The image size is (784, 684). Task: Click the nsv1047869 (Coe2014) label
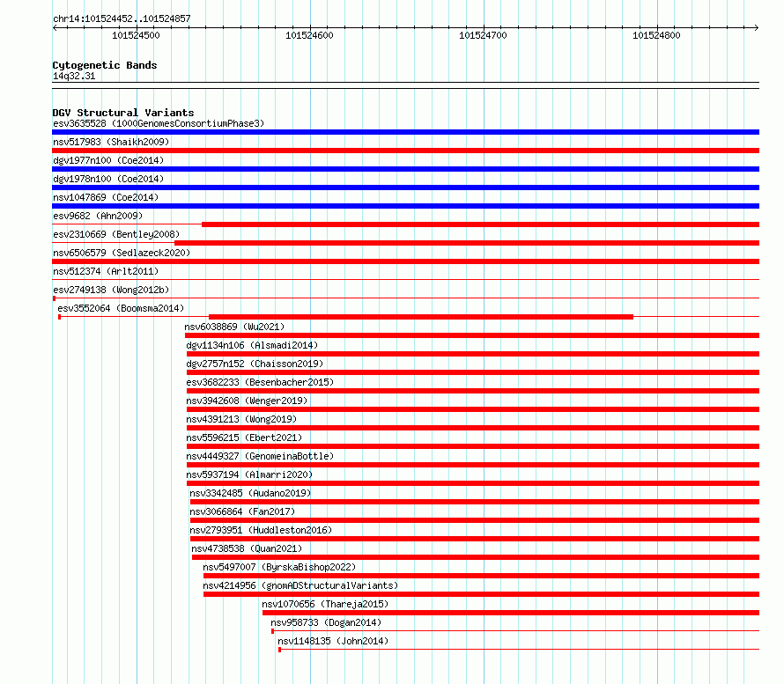pyautogui.click(x=106, y=197)
